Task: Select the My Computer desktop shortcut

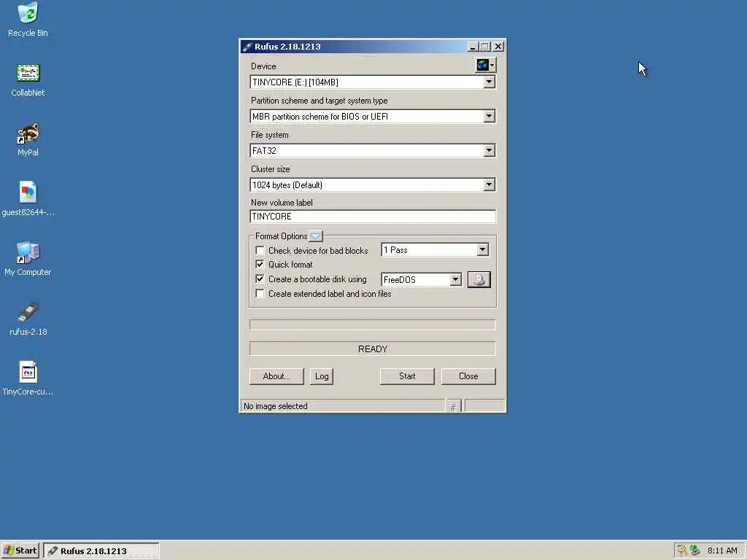Action: coord(28,260)
